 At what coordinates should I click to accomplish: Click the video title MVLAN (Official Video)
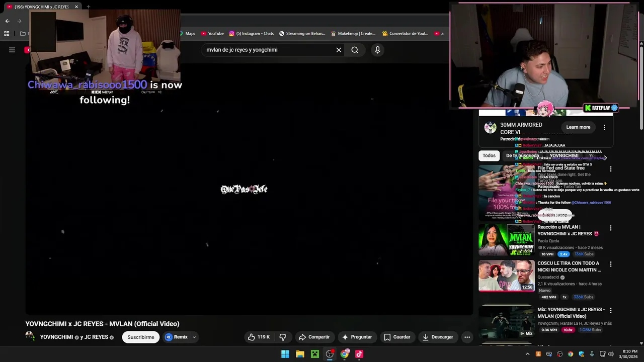pos(103,324)
